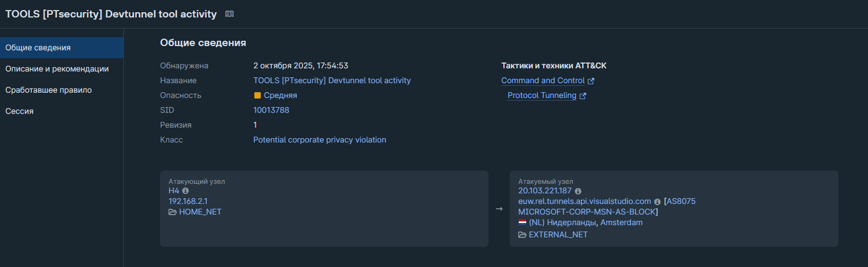
Task: Open the Command and Control tactic link
Action: (x=543, y=81)
